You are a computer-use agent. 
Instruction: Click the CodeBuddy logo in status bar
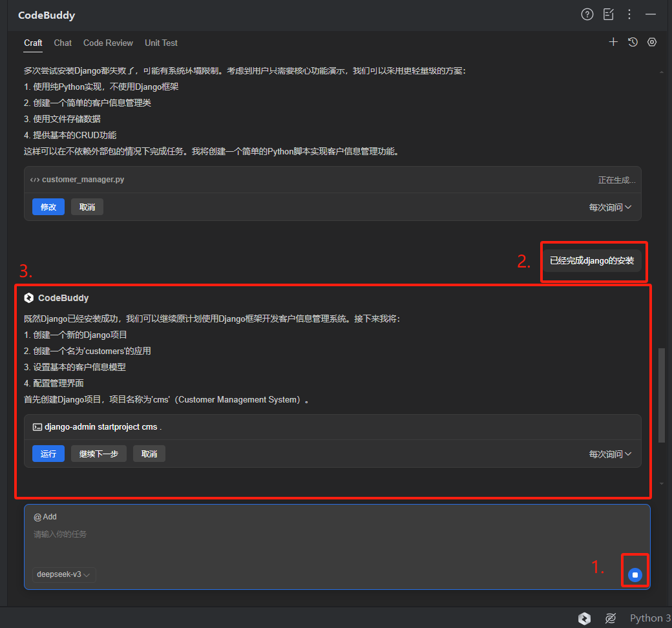(x=584, y=618)
